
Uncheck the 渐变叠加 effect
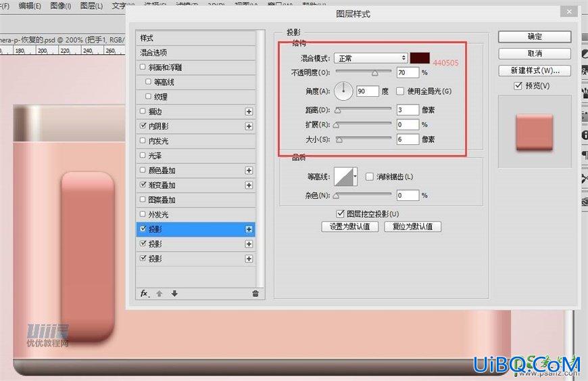143,184
